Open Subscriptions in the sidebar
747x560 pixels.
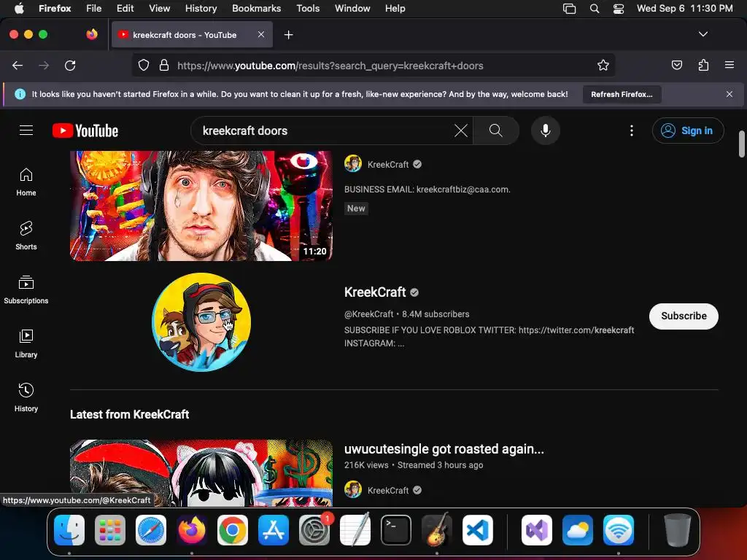[26, 289]
